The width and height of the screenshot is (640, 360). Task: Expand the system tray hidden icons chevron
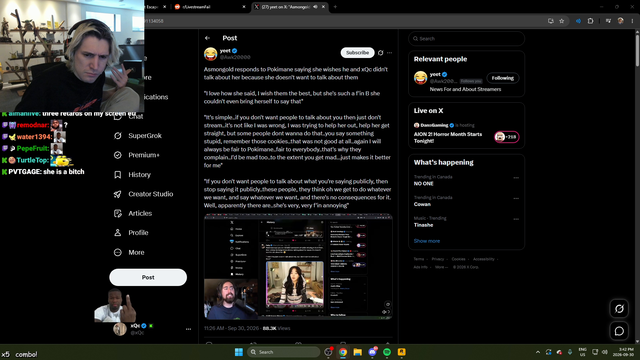pos(538,352)
